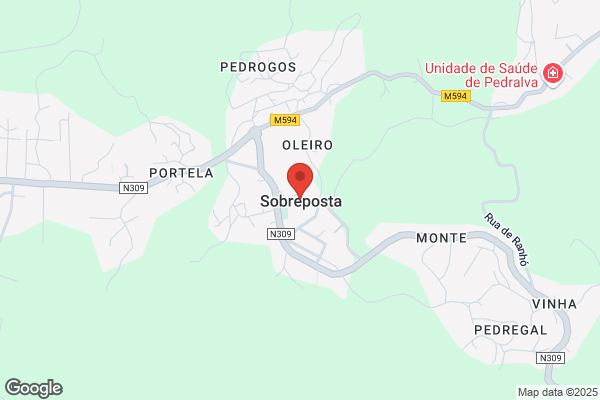This screenshot has width=600, height=400.
Task: Click the N309 road badge near Portela
Action: point(134,188)
